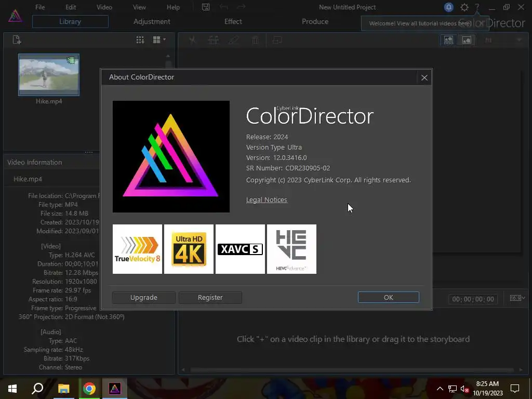Open the 16:9 aspect ratio dropdown
Viewport: 532px width, 399px height.
point(517,298)
